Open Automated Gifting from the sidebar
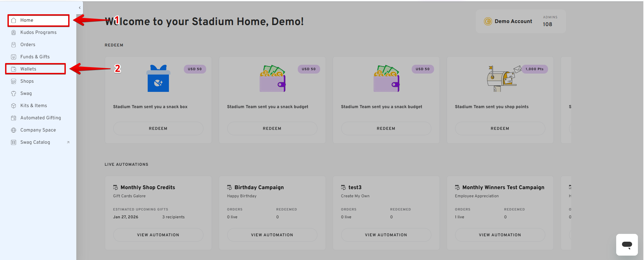Viewport: 644px width, 260px height. tap(40, 118)
